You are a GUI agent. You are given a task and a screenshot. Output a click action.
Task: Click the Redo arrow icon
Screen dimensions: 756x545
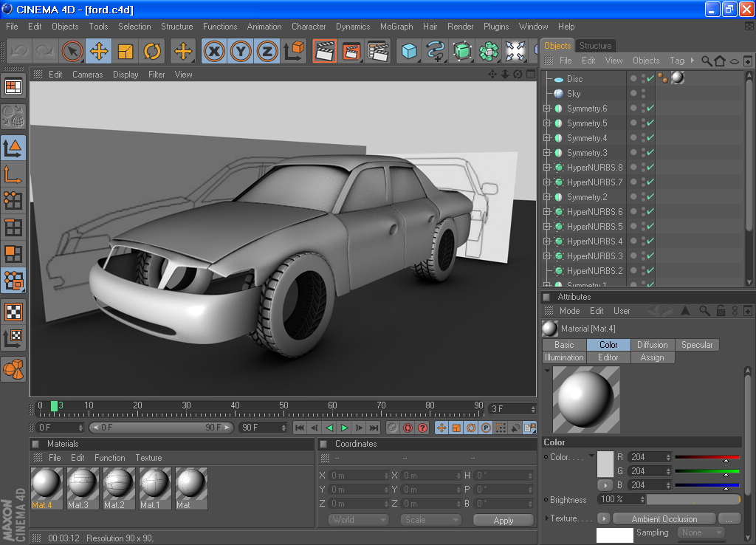pyautogui.click(x=45, y=51)
